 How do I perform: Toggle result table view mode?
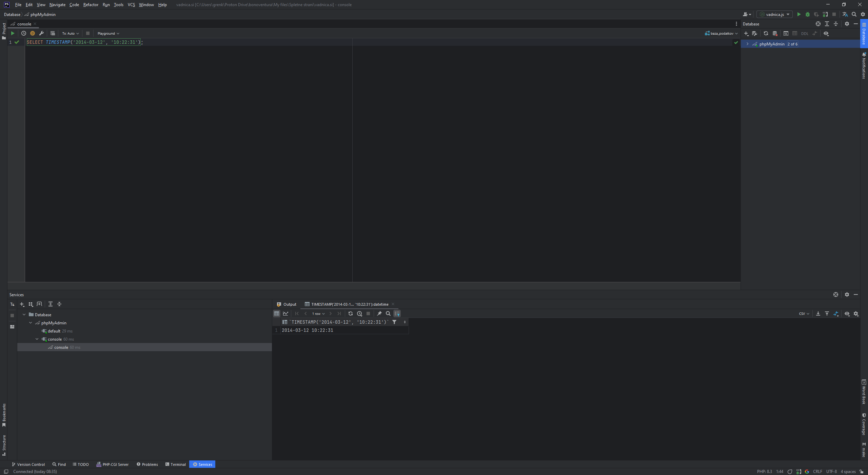[277, 313]
